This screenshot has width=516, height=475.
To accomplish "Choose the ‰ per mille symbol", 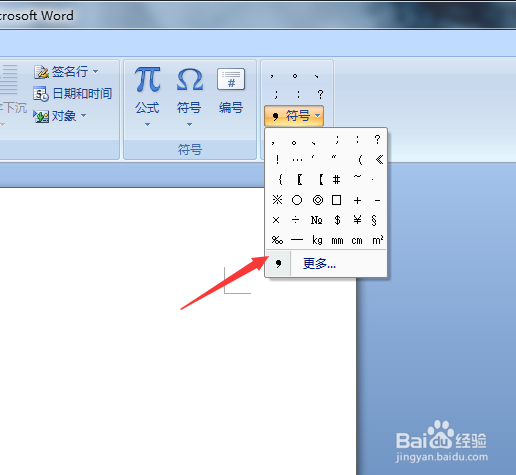I will [x=277, y=240].
